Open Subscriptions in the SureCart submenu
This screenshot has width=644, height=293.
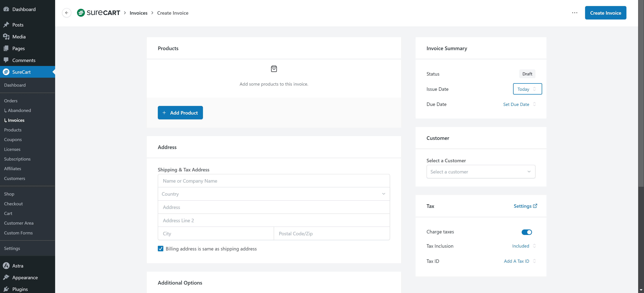[17, 159]
